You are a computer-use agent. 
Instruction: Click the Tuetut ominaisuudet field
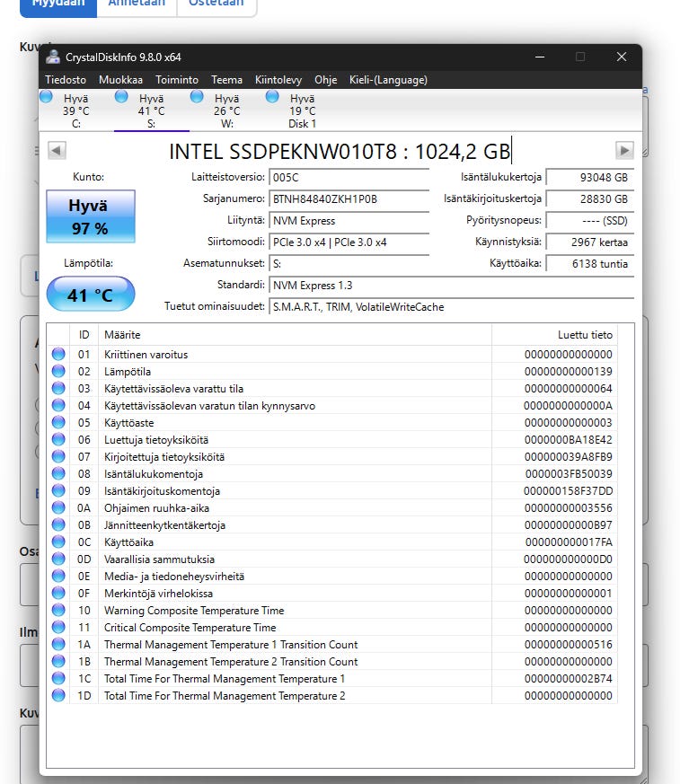(452, 307)
